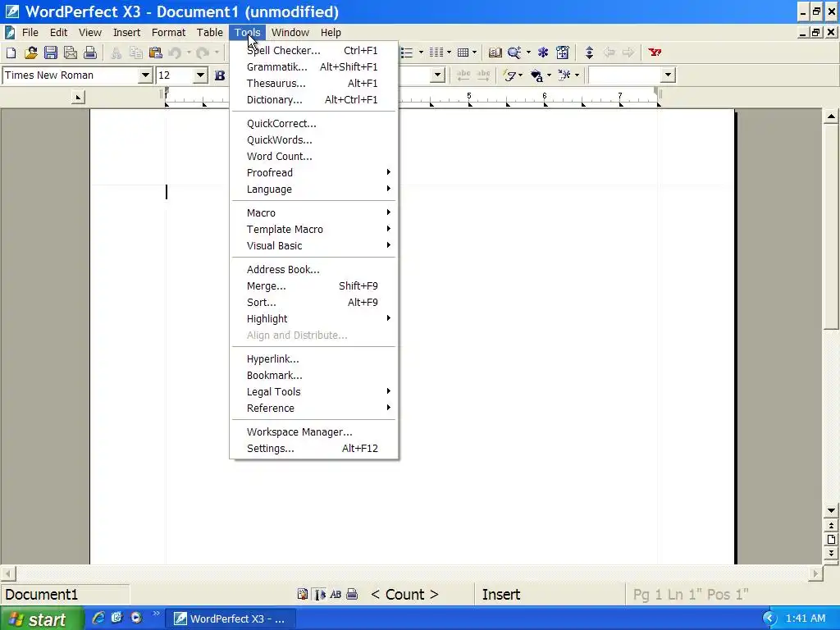Expand the Columns dropdown arrow
Viewport: 840px width, 630px height.
449,52
